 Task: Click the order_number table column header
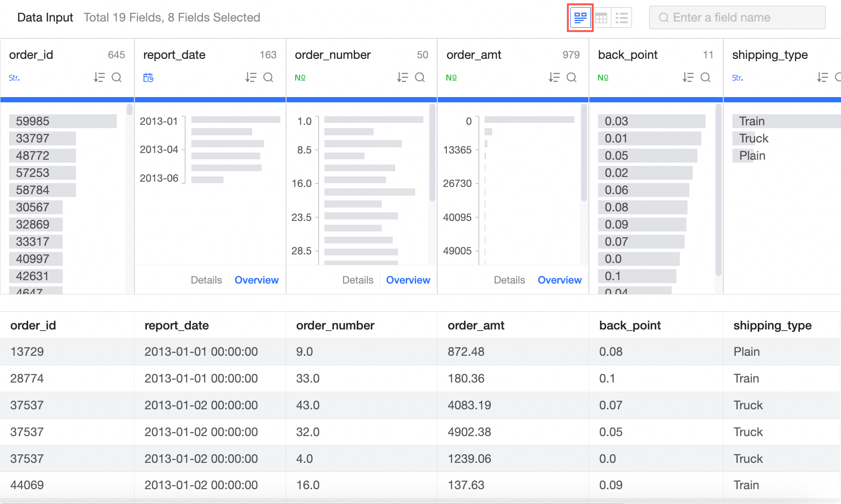pyautogui.click(x=335, y=325)
